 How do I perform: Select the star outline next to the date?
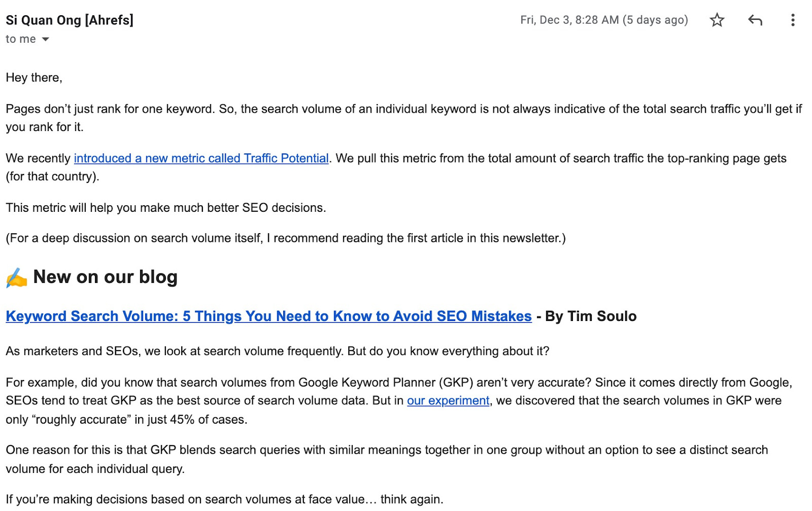(x=717, y=20)
